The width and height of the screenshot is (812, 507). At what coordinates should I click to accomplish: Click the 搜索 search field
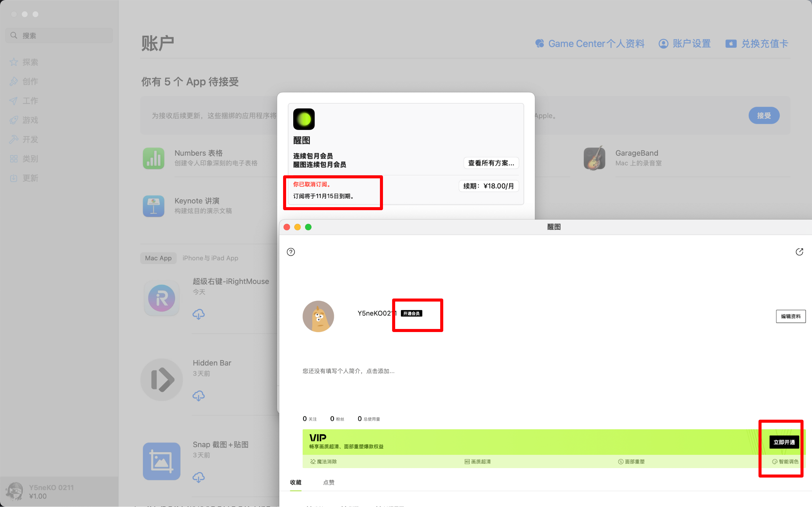59,36
